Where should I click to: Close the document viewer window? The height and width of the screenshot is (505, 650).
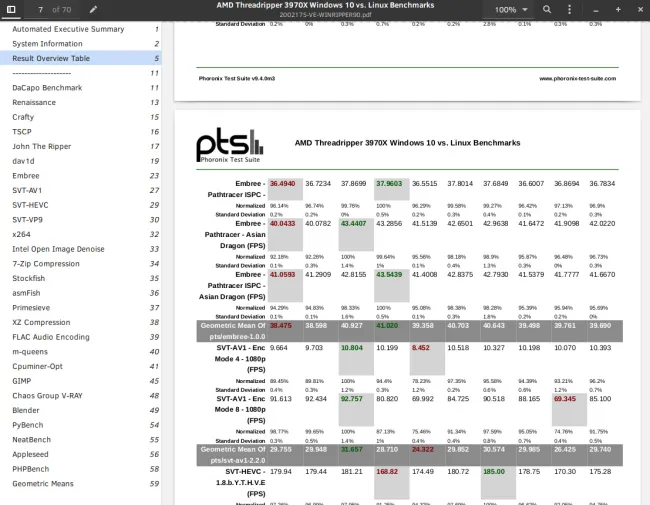[640, 10]
